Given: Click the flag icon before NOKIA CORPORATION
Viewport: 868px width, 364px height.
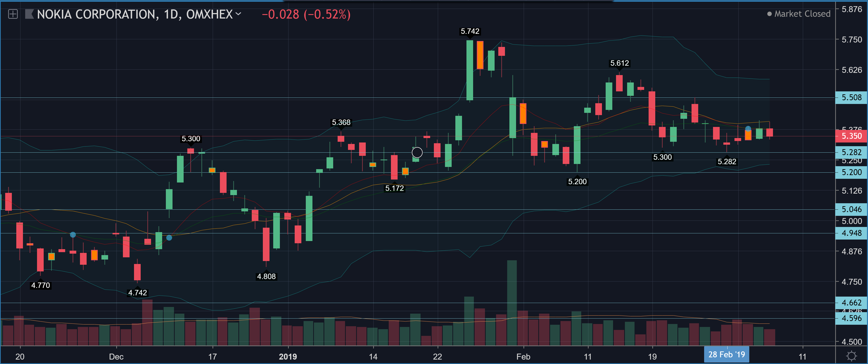Looking at the screenshot, I should point(30,14).
